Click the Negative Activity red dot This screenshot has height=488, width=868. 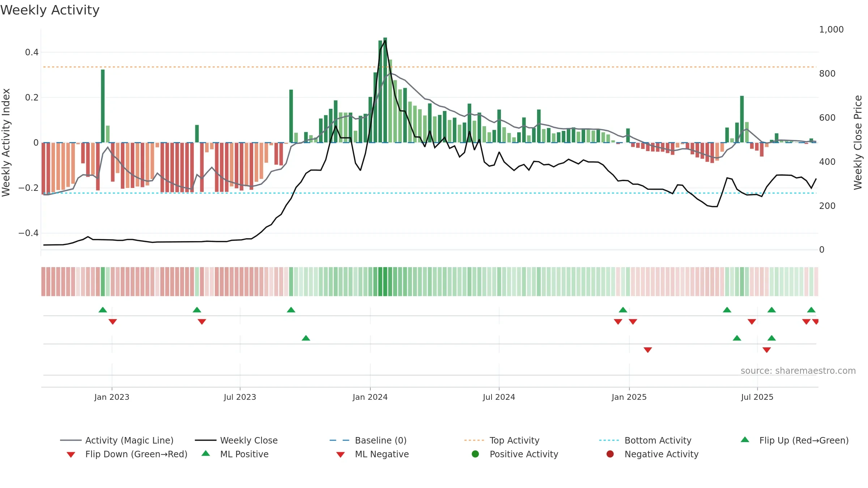coord(610,454)
